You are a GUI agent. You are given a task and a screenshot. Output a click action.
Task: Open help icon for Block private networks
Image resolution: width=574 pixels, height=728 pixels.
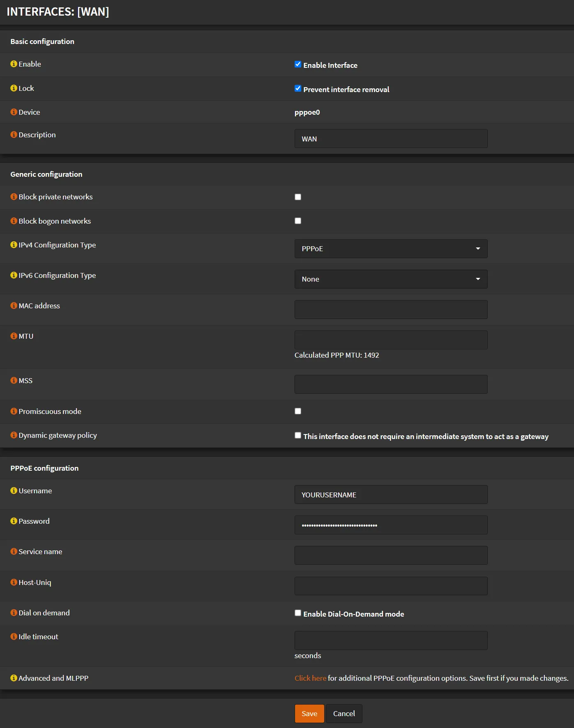[x=14, y=197]
